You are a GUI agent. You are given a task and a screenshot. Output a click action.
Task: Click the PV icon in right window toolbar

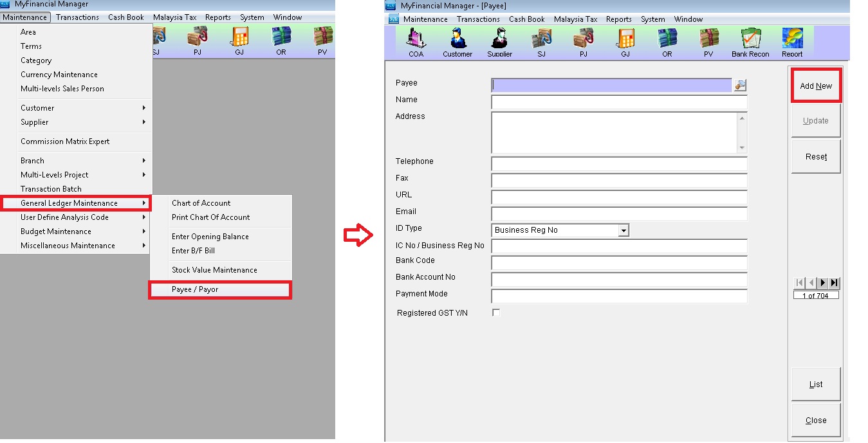(x=708, y=41)
